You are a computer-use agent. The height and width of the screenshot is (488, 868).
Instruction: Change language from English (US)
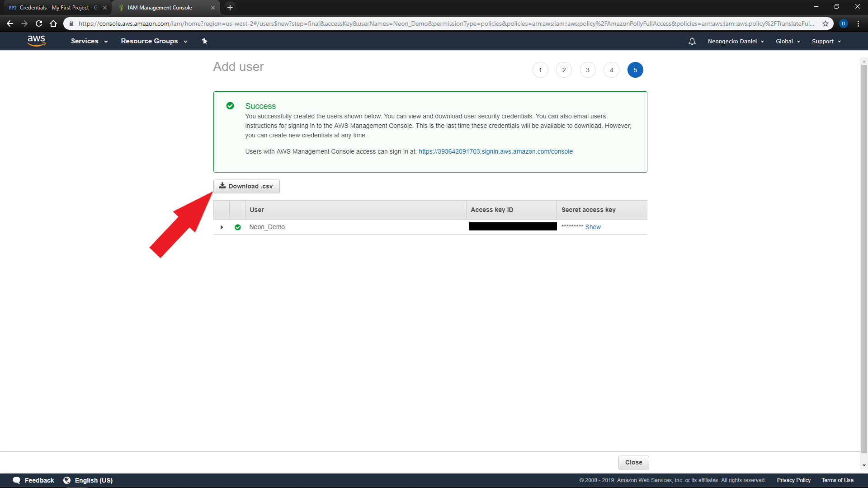click(94, 480)
